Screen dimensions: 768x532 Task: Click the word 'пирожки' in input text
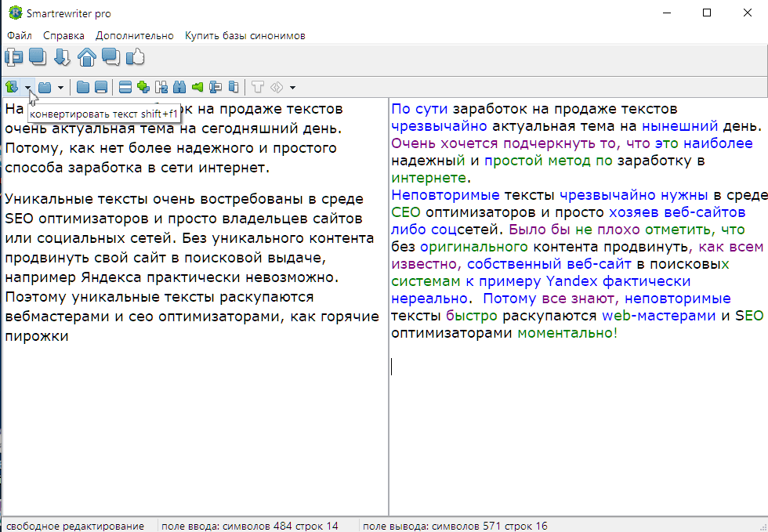[x=37, y=336]
